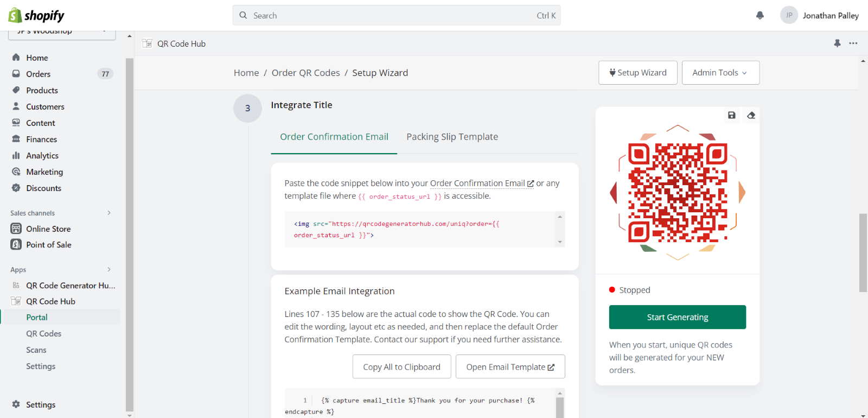The width and height of the screenshot is (868, 418).
Task: Follow the Order Confirmation Email link
Action: pyautogui.click(x=482, y=183)
